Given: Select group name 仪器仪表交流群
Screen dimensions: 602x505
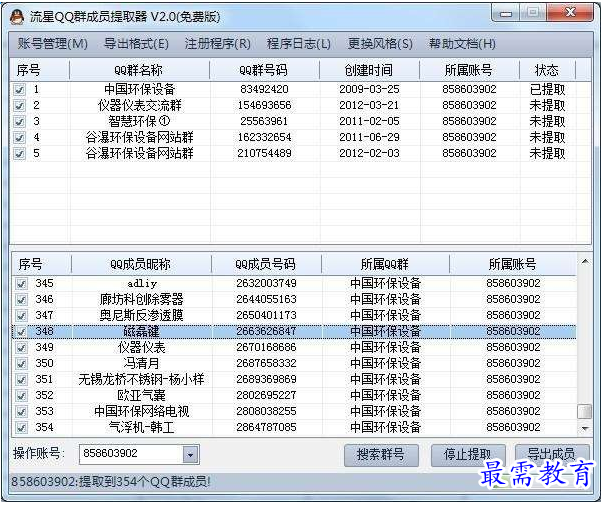Looking at the screenshot, I should (x=140, y=106).
